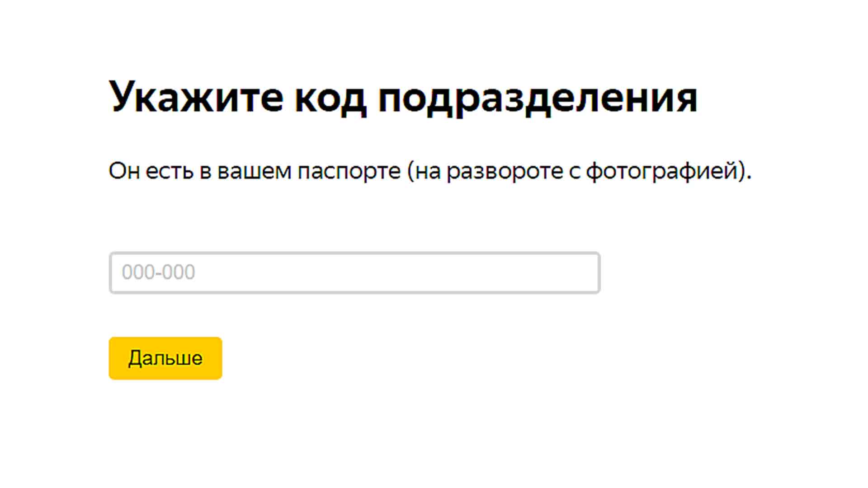868x488 pixels.
Task: Click the word Он starting the hint
Action: point(124,171)
